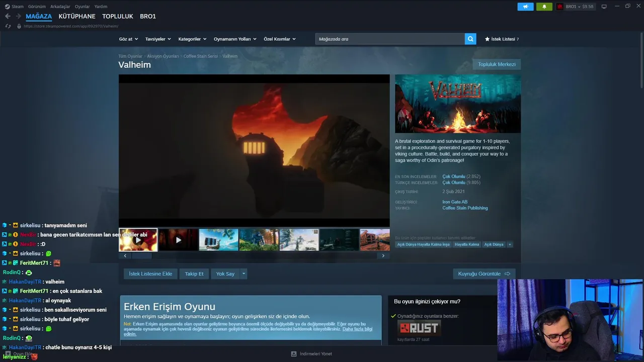Click the star icon beside İstek Listesi

tap(487, 39)
